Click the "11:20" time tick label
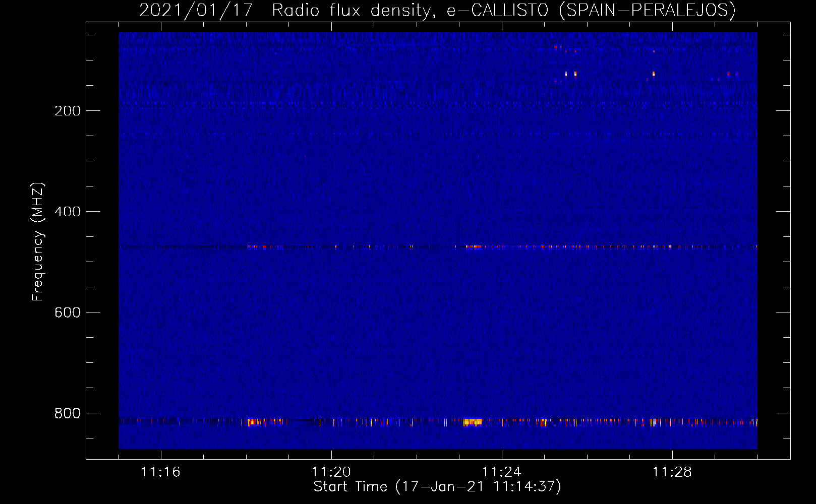This screenshot has height=504, width=816. (x=331, y=472)
